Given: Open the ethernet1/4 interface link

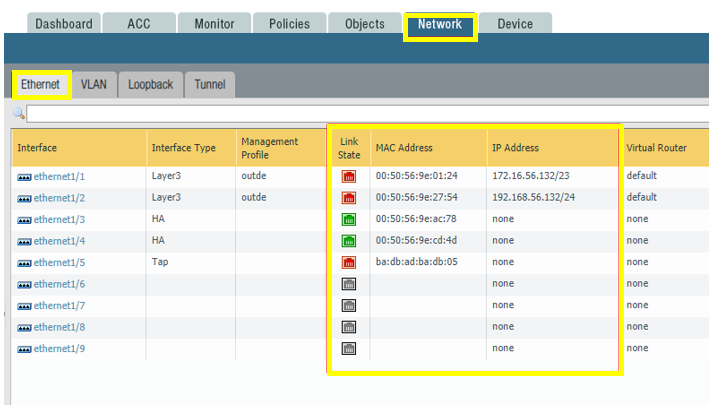Looking at the screenshot, I should coord(59,241).
